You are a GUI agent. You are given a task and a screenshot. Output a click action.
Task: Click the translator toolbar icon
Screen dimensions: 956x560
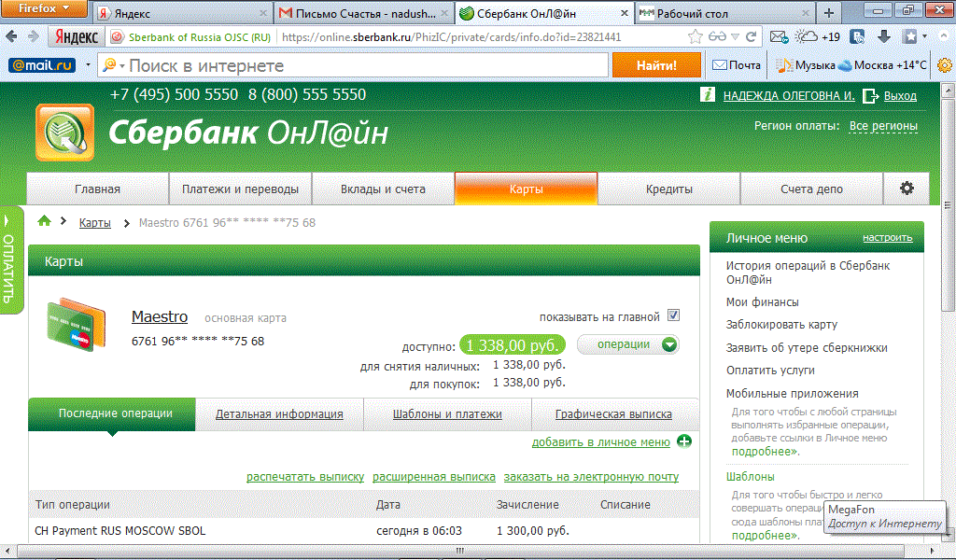[857, 36]
